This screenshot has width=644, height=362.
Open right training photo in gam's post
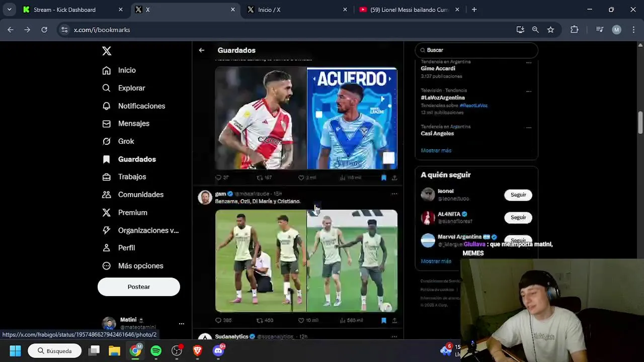[352, 261]
